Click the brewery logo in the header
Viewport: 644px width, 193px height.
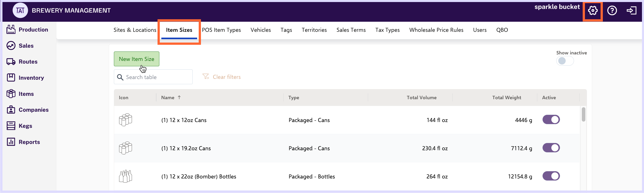pyautogui.click(x=20, y=10)
